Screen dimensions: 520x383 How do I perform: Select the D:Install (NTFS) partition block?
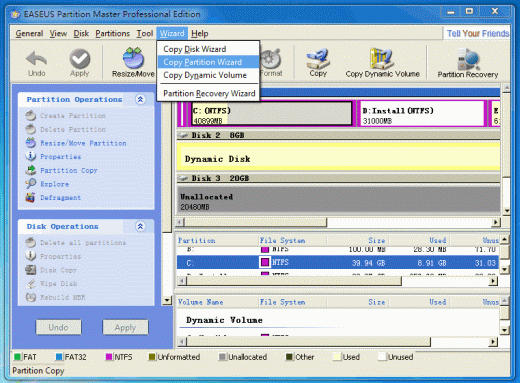pos(422,114)
